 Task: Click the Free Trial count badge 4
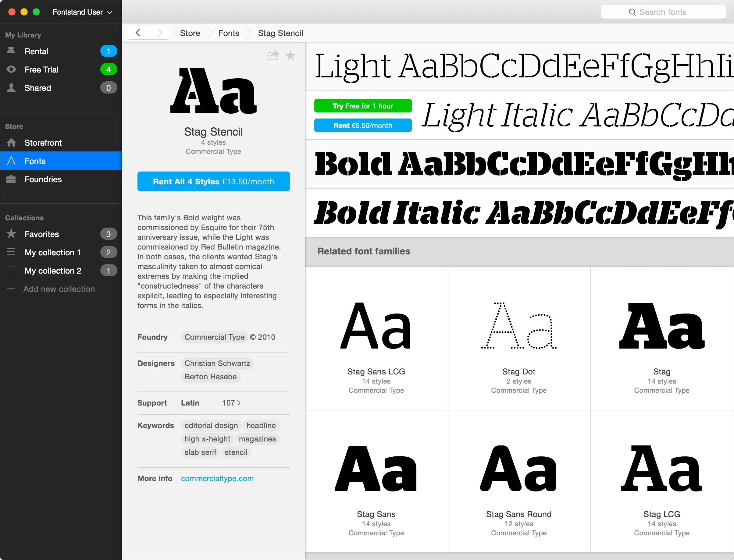point(109,69)
